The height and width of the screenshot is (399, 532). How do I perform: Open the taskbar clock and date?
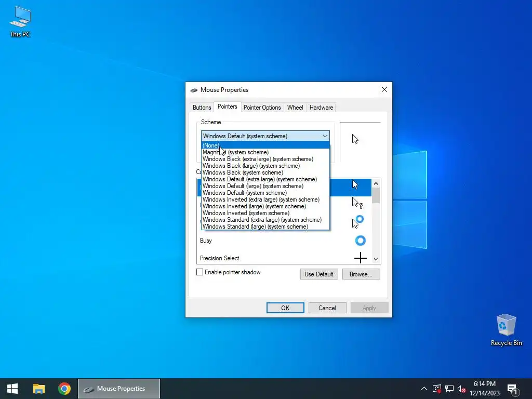tap(485, 389)
